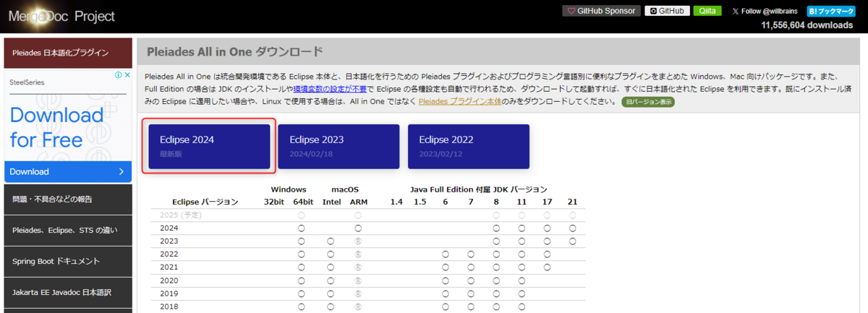The image size is (868, 313).
Task: Open the 環境変数の設定が不要 link
Action: click(329, 88)
